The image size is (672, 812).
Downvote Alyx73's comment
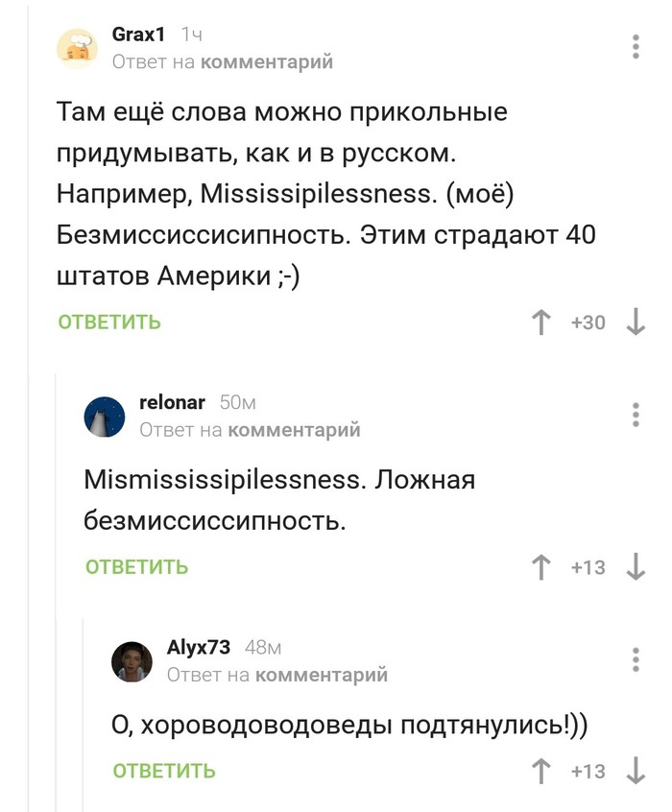click(636, 771)
